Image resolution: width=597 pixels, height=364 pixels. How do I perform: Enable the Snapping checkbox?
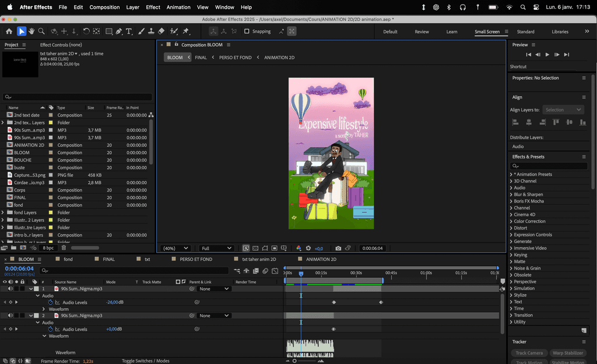[x=247, y=31]
